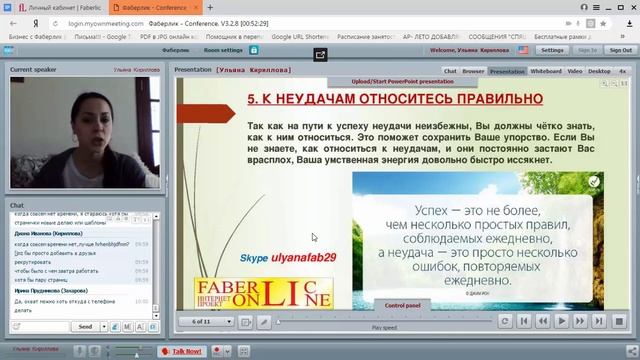
Task: Jump to the first slide
Action: coord(524,321)
